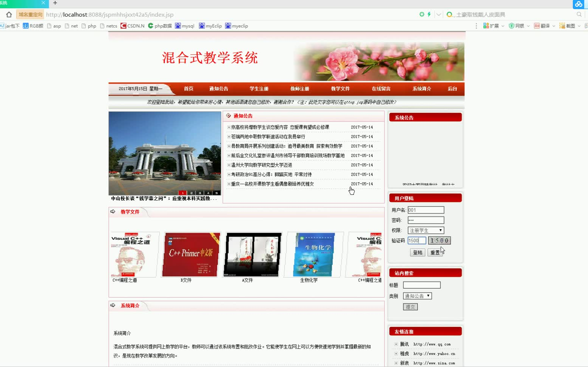Open the browser screenshot (截图) tool
Screen dimensions: 588x367
point(568,26)
